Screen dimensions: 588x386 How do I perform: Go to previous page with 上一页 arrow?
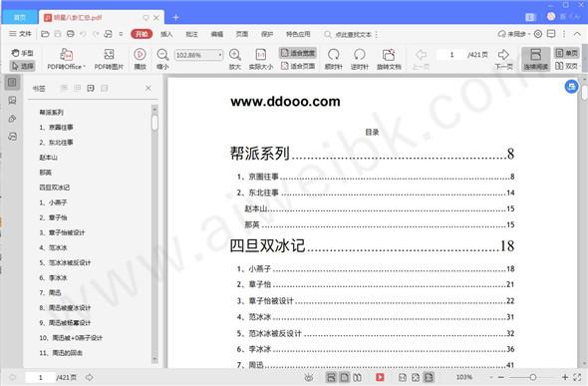click(422, 55)
